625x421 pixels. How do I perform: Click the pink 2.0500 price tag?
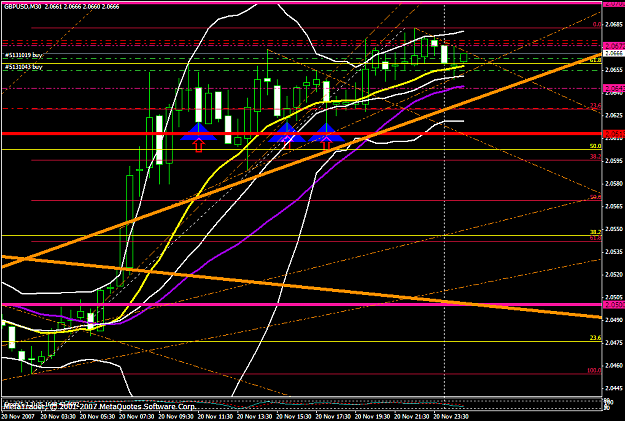[613, 305]
